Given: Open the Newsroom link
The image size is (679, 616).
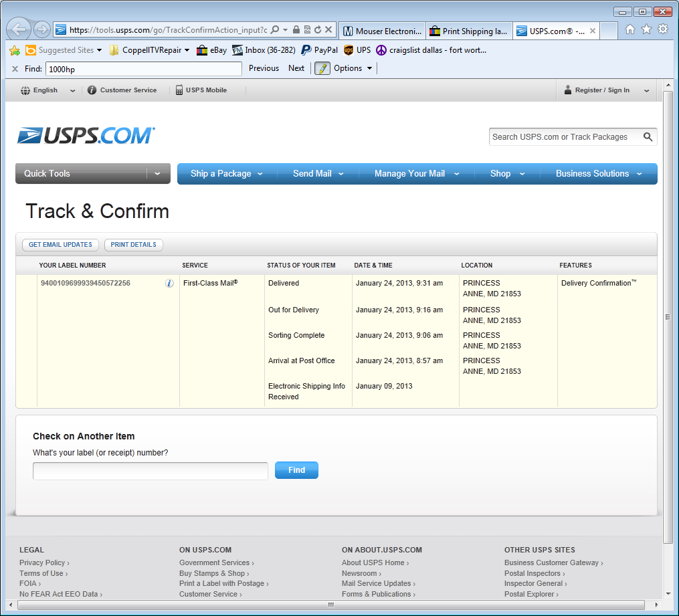Looking at the screenshot, I should 362,573.
